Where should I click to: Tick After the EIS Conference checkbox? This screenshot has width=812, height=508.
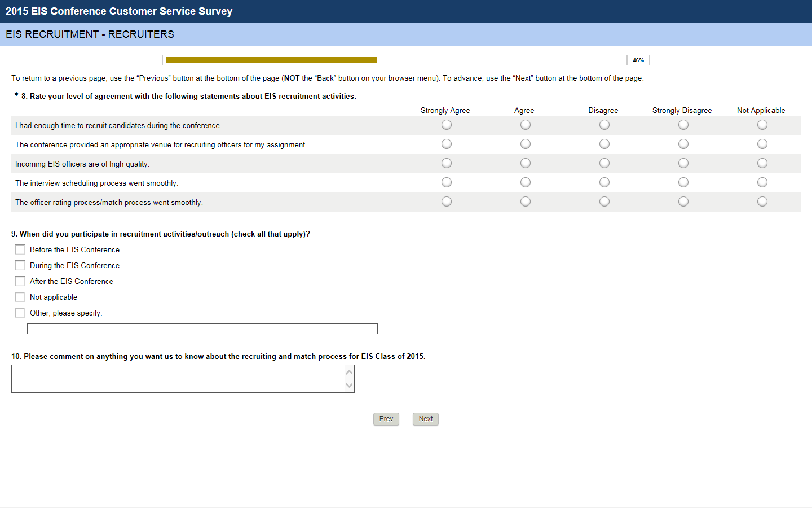pos(20,281)
